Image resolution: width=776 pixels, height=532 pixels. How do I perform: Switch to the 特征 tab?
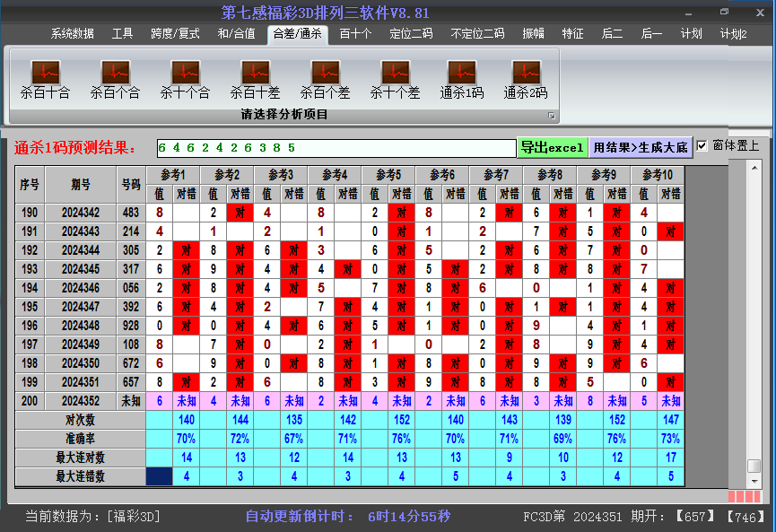coord(572,34)
